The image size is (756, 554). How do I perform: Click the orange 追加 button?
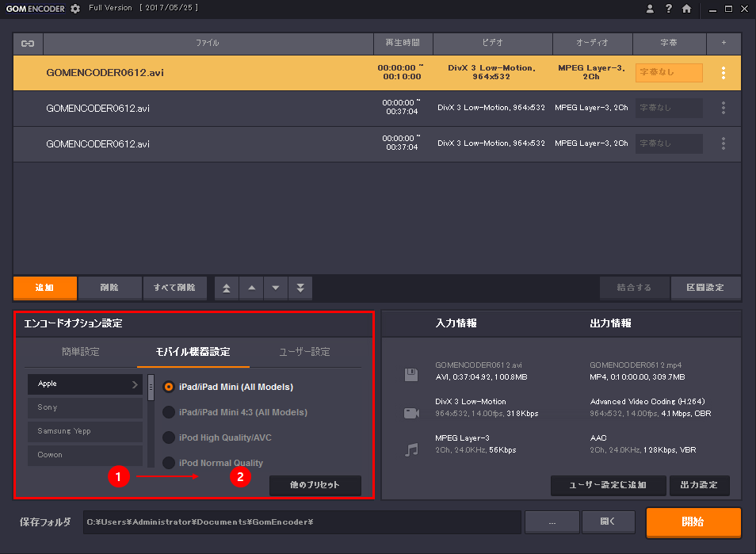click(x=45, y=288)
